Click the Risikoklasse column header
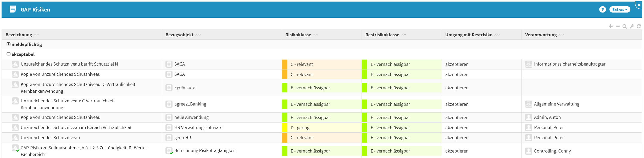Image resolution: width=644 pixels, height=158 pixels. tap(298, 35)
